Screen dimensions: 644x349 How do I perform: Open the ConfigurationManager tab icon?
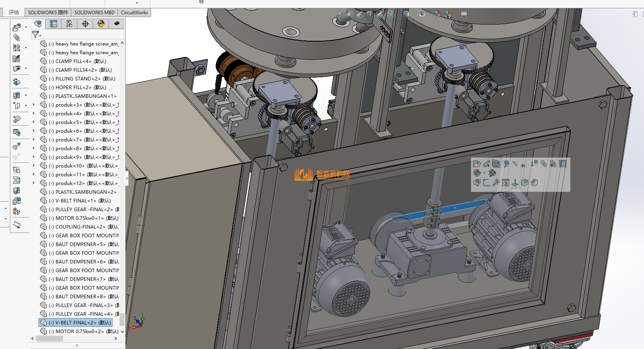[x=69, y=24]
